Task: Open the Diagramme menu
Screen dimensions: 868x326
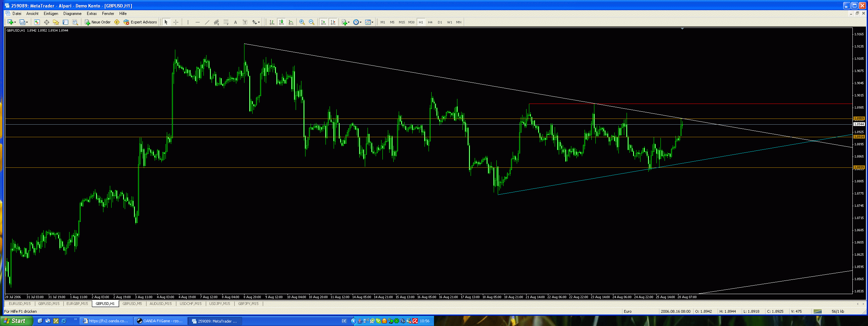Action: (72, 14)
